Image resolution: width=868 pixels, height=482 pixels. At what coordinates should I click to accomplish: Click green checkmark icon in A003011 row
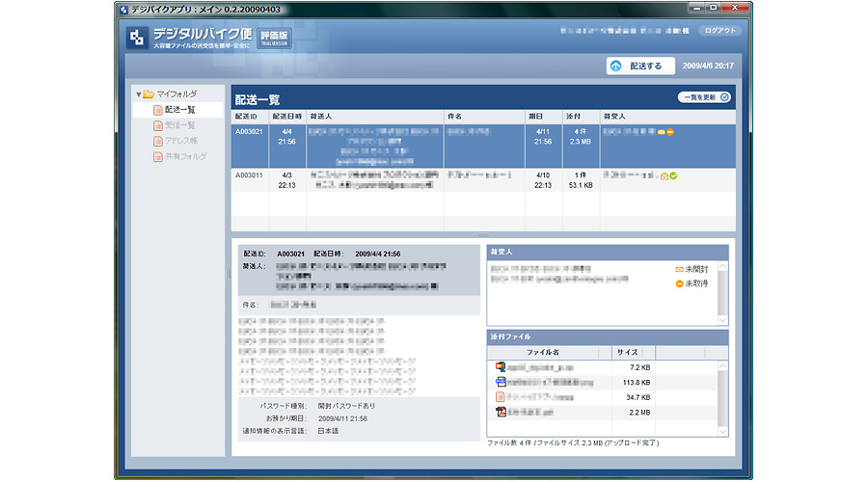point(674,175)
